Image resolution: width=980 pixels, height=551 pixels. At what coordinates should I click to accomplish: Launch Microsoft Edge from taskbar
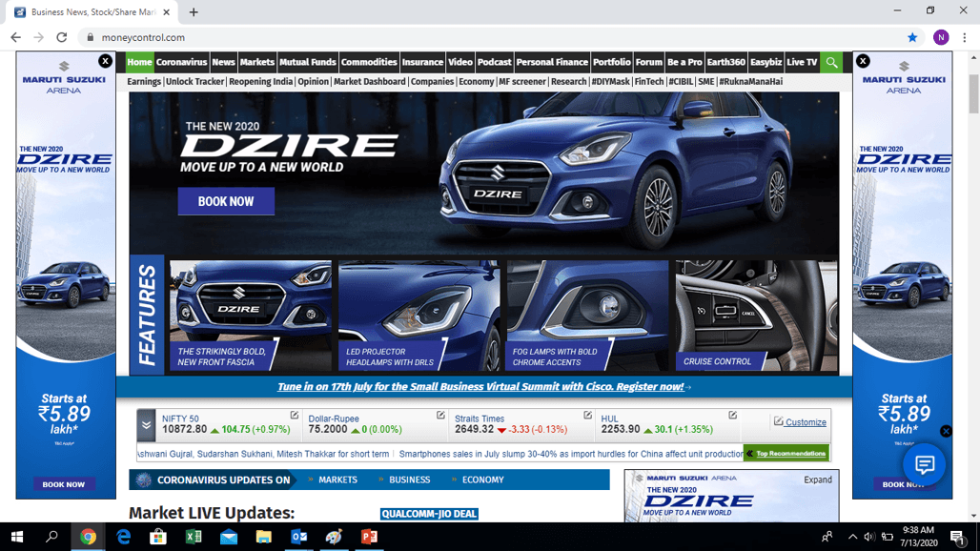pos(123,537)
